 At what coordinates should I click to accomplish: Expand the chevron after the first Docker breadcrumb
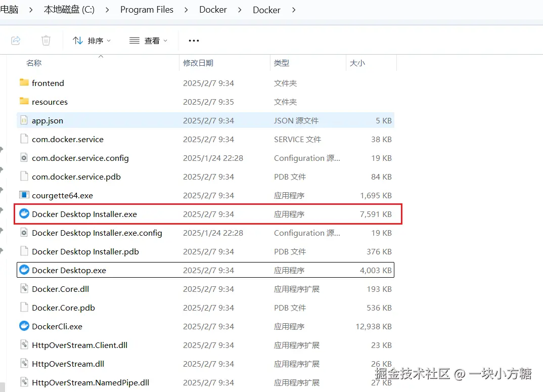(x=240, y=10)
